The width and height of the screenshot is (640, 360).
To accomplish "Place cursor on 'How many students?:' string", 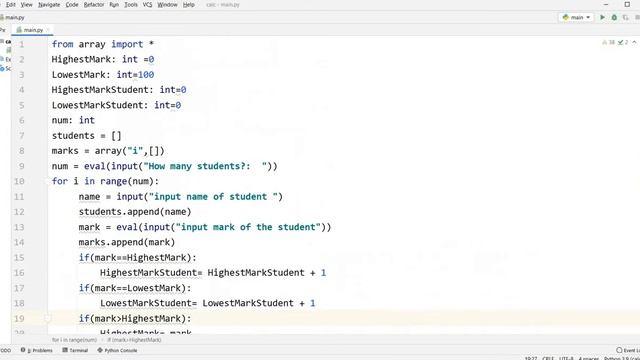I will 199,166.
